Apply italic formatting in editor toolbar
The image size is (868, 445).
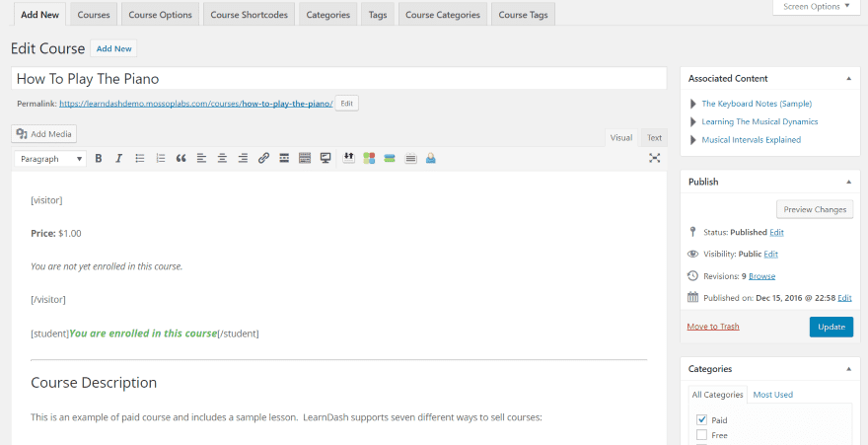(x=118, y=159)
